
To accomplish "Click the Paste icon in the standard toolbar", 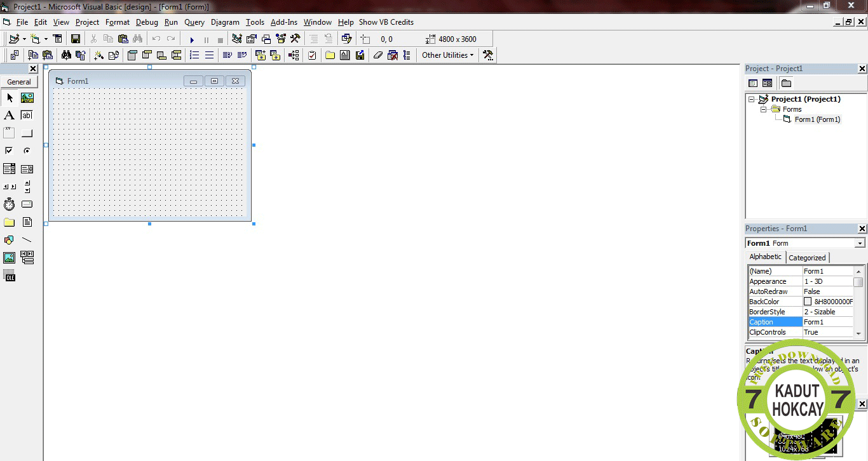I will click(123, 39).
